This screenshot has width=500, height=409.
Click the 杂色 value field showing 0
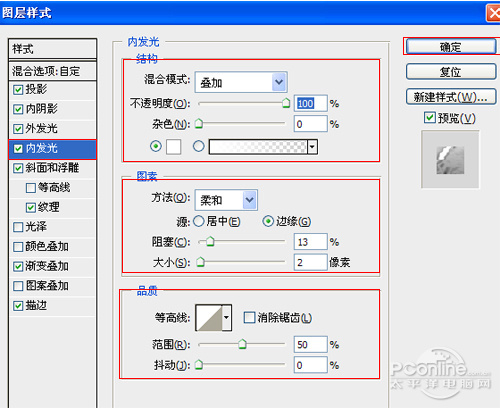coord(311,124)
